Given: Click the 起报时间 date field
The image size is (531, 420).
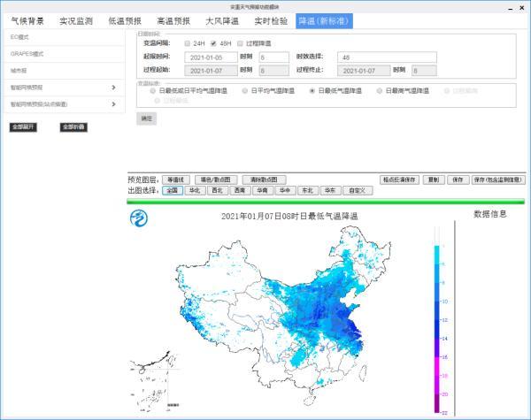Looking at the screenshot, I should 211,57.
